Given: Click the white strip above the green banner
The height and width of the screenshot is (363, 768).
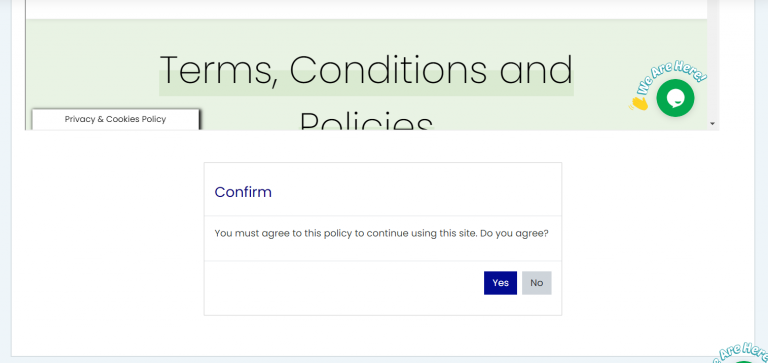Looking at the screenshot, I should (x=366, y=9).
